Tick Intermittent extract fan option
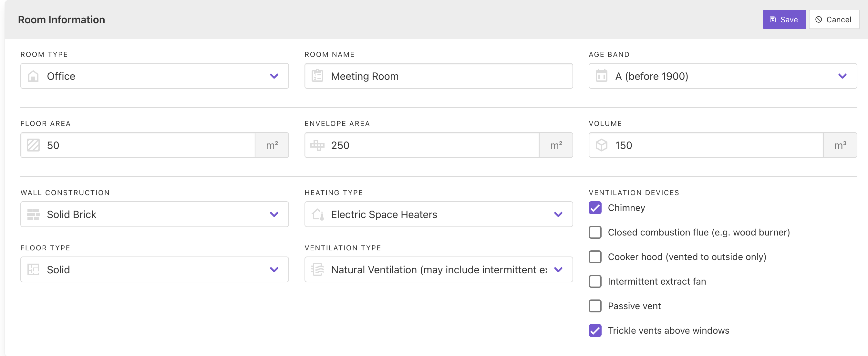868x356 pixels. (x=595, y=281)
